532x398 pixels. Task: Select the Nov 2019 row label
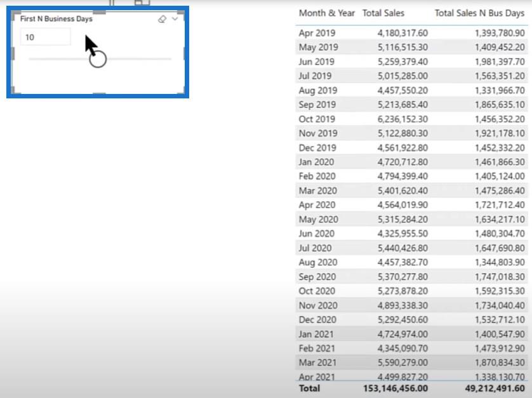(318, 133)
